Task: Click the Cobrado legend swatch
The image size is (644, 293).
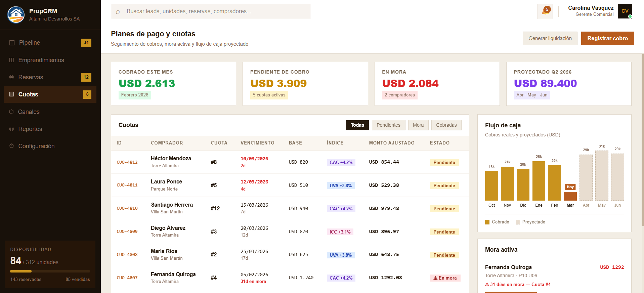Action: pyautogui.click(x=487, y=222)
